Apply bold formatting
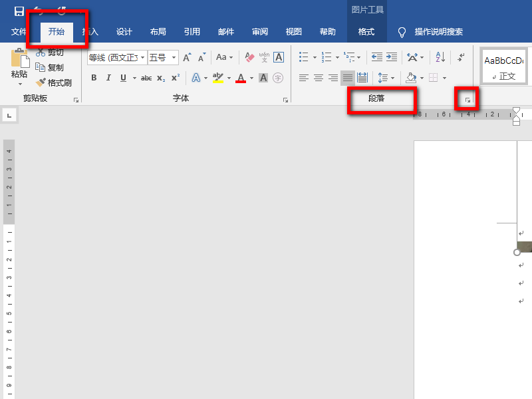532x399 pixels. tap(94, 78)
